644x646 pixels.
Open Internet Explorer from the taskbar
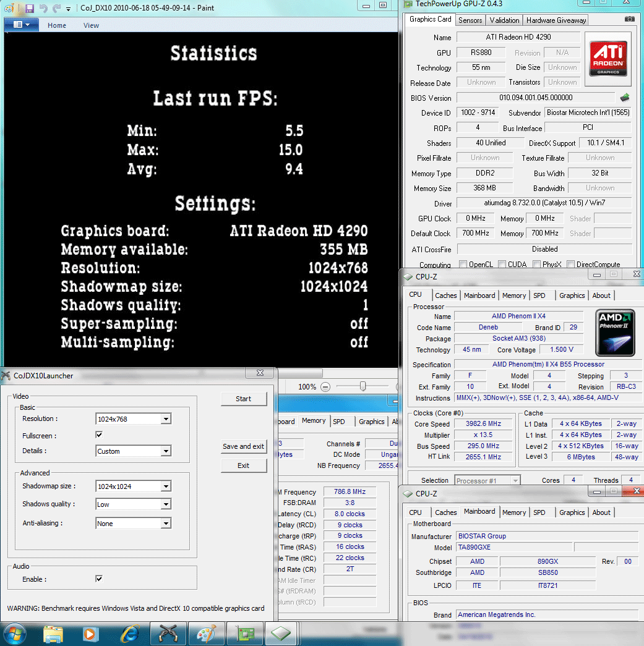point(129,634)
